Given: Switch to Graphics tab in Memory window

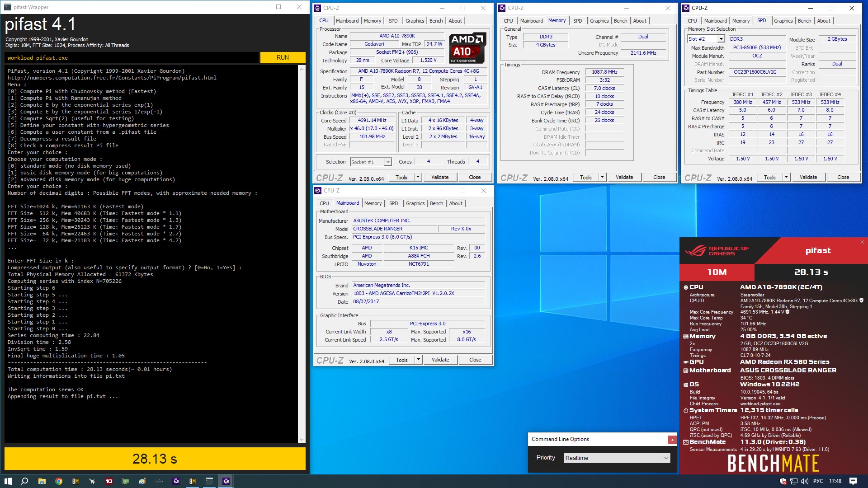Looking at the screenshot, I should [599, 21].
